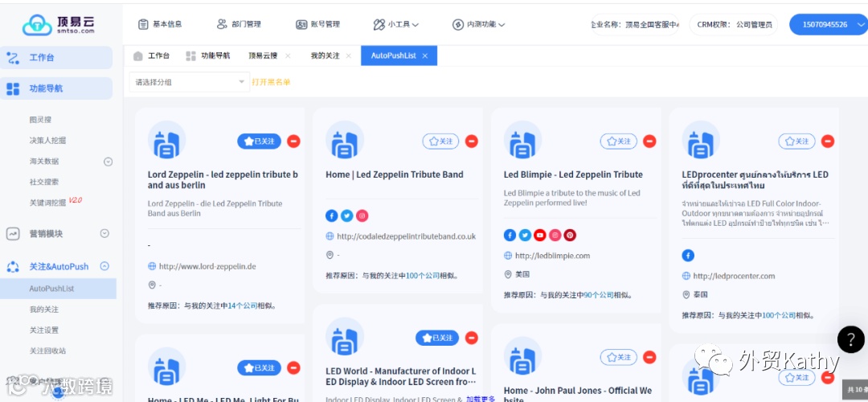Click the 企业名称 顶易全国客服中心 badge
Screen dimensions: 868x402
click(635, 24)
